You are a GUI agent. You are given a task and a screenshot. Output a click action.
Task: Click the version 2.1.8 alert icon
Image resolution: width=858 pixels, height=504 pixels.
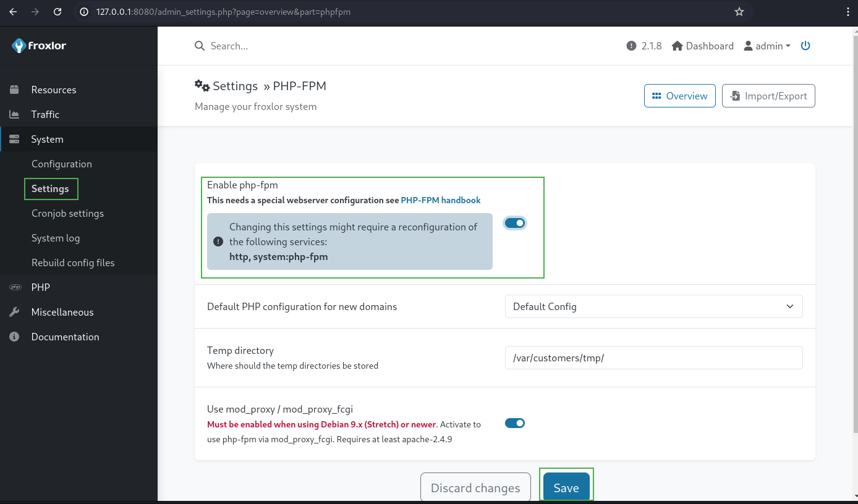tap(631, 46)
